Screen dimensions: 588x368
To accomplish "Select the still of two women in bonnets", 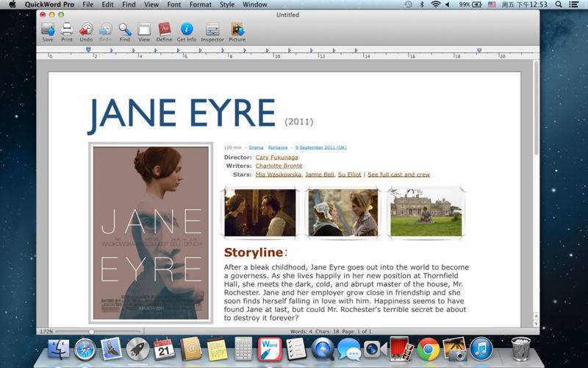I will click(343, 213).
